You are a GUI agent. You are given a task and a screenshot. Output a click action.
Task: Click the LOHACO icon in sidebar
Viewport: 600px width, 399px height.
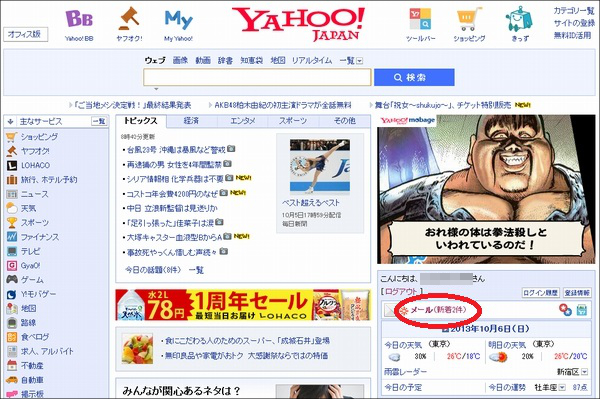pos(12,166)
